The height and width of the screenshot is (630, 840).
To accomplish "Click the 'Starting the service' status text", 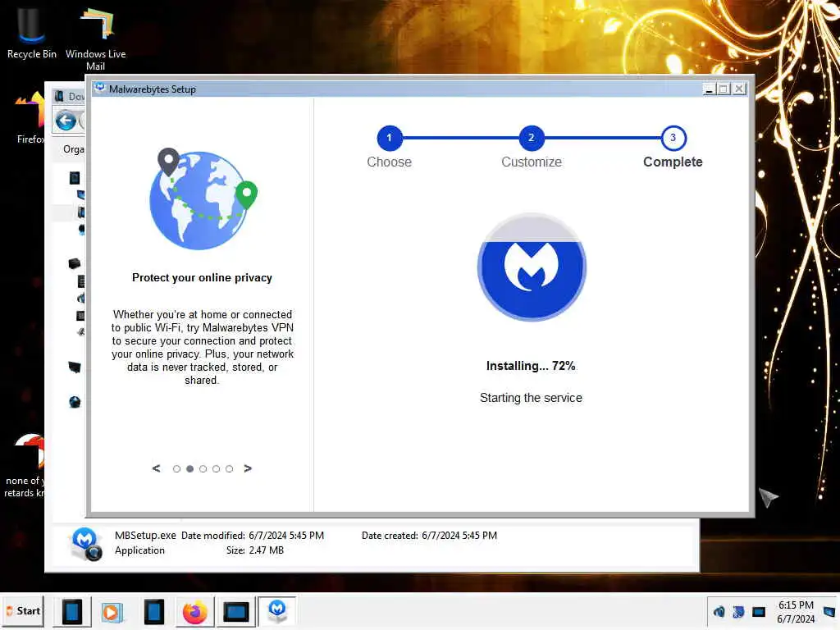I will pyautogui.click(x=531, y=398).
